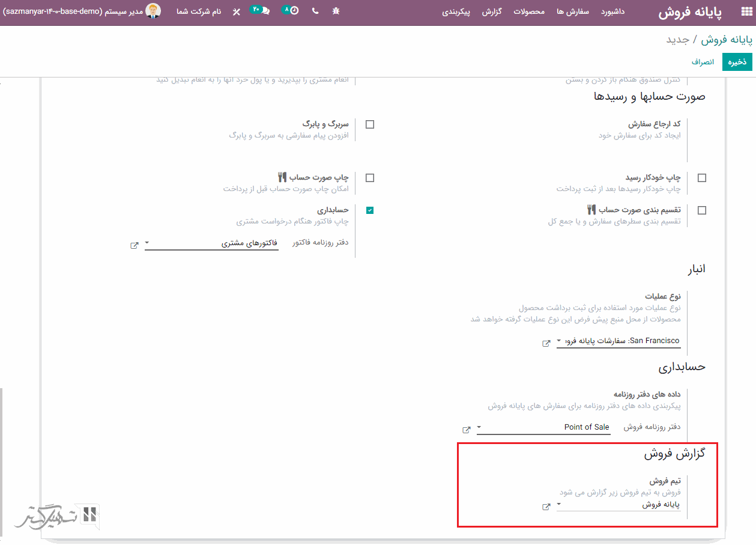Enable the سربرگ و پابرگ checkbox

coord(370,124)
